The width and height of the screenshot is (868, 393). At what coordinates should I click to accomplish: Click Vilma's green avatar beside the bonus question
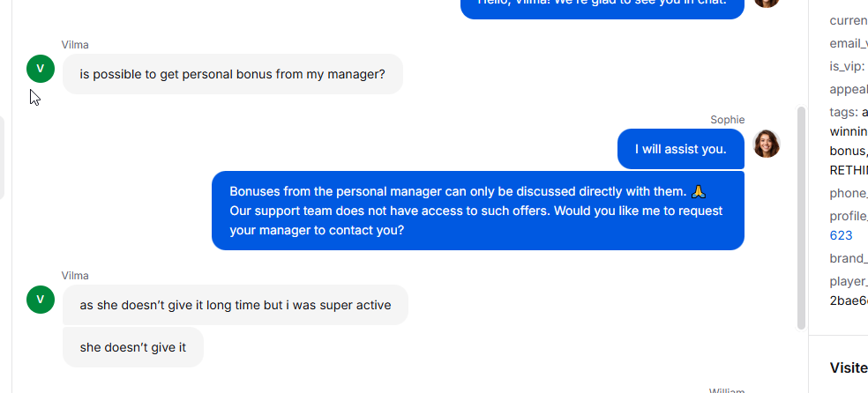point(41,69)
